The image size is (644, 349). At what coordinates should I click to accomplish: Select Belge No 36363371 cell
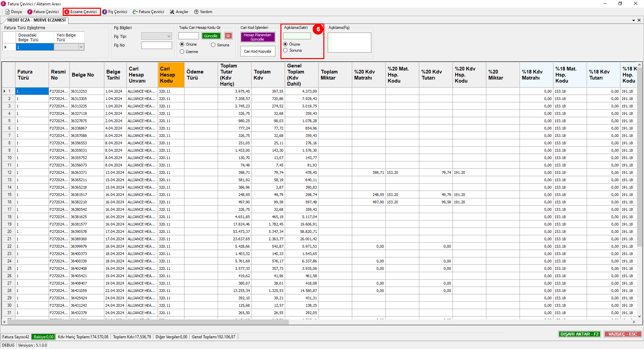pos(87,172)
